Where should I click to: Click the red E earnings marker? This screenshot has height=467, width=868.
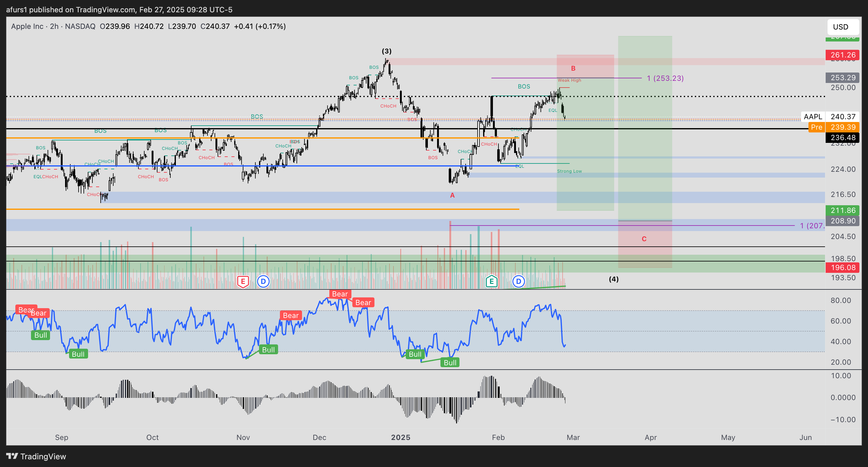(243, 281)
